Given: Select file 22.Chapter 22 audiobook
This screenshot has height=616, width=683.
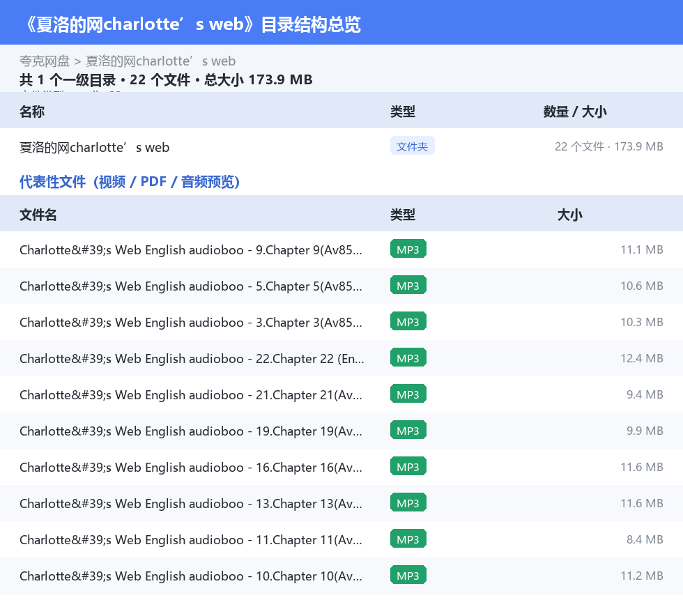Looking at the screenshot, I should tap(192, 359).
